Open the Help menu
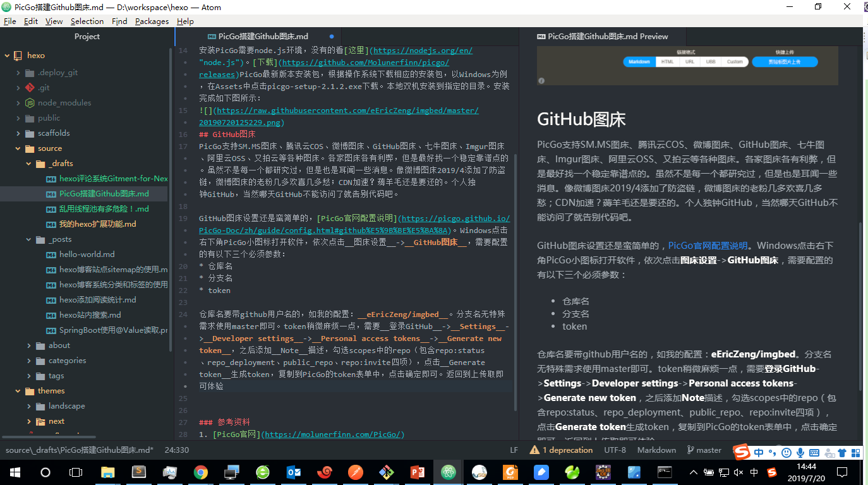 click(x=185, y=21)
